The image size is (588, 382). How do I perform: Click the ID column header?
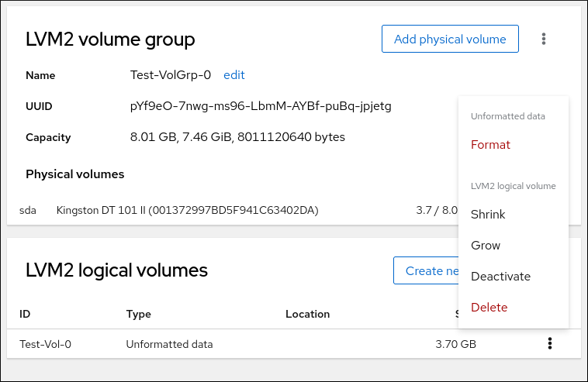pyautogui.click(x=25, y=314)
